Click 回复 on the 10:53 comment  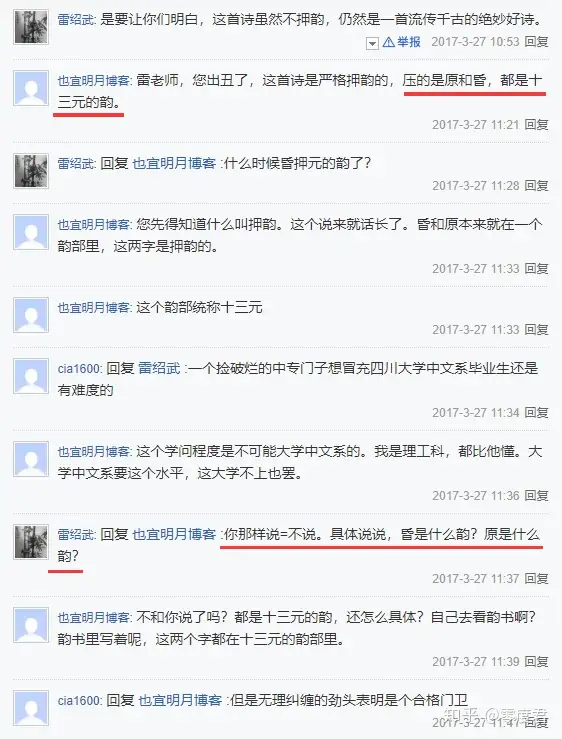pyautogui.click(x=537, y=42)
